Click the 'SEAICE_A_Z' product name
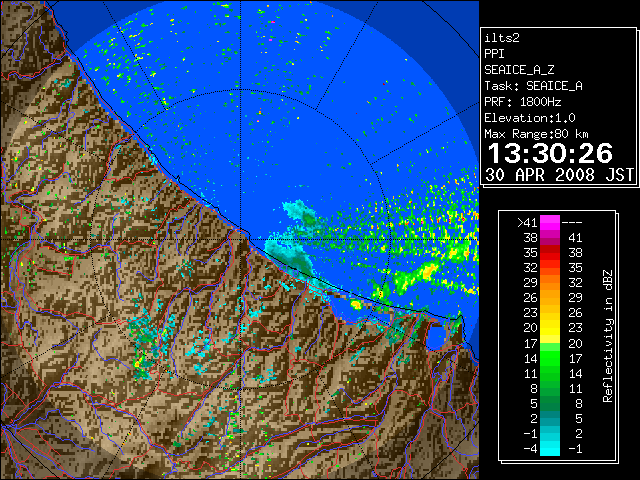640x480 pixels. (x=519, y=70)
